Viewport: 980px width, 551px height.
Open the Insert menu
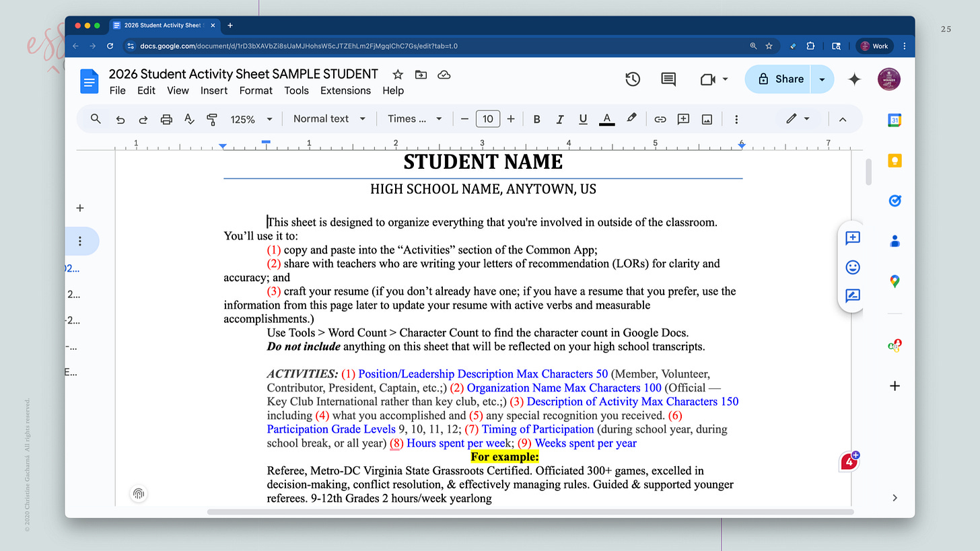point(213,91)
